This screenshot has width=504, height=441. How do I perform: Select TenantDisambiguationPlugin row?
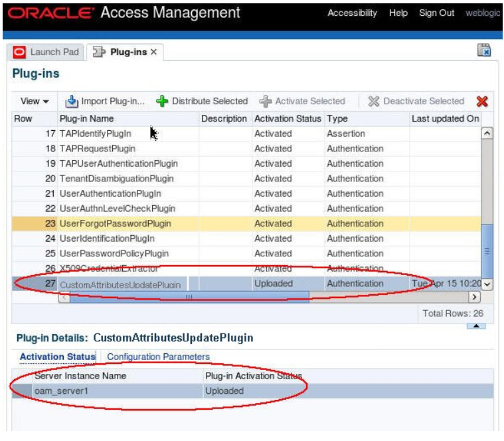(x=246, y=179)
